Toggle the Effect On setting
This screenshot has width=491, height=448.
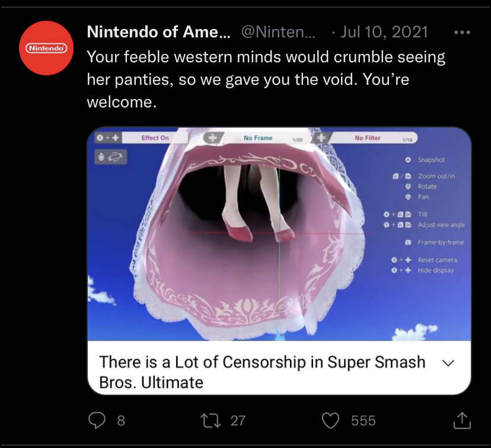(x=155, y=138)
